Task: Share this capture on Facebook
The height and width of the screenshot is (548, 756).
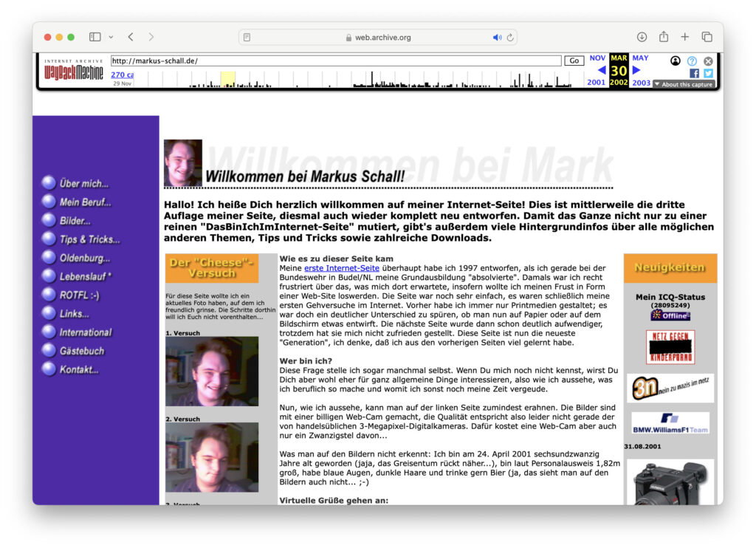Action: point(694,73)
